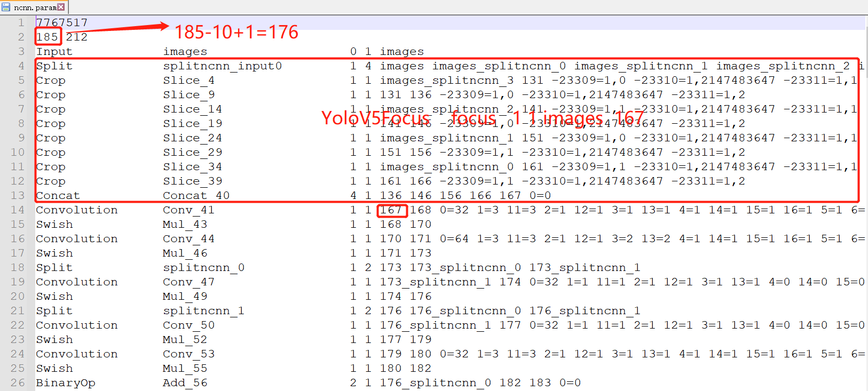
Task: Click blob name 176_splitncnn_0 on line 26
Action: point(436,382)
